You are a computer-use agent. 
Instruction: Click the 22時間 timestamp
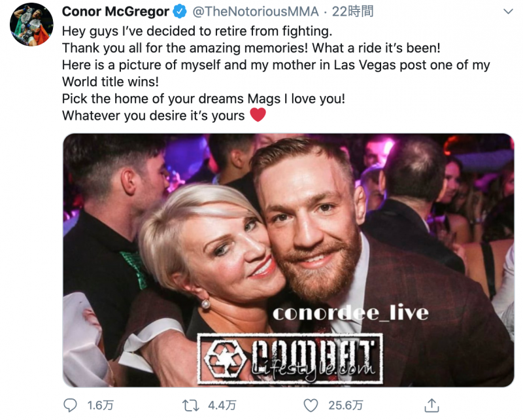[x=352, y=12]
